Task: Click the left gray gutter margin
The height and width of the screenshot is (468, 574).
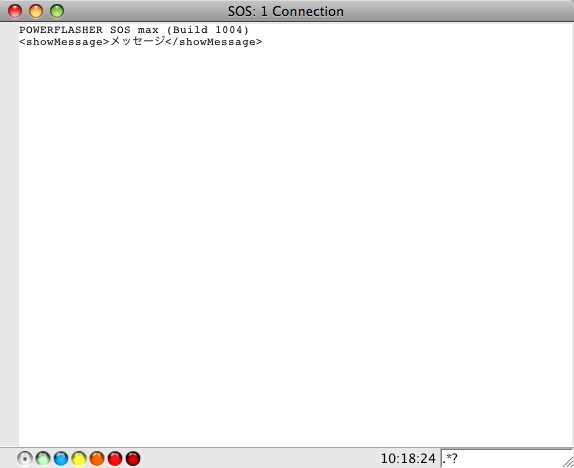Action: click(10, 234)
